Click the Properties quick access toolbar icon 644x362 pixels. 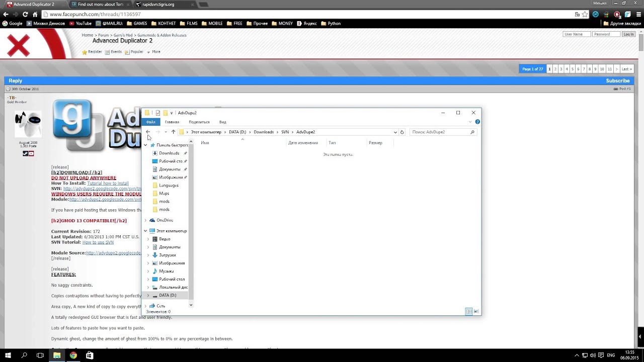tap(157, 113)
